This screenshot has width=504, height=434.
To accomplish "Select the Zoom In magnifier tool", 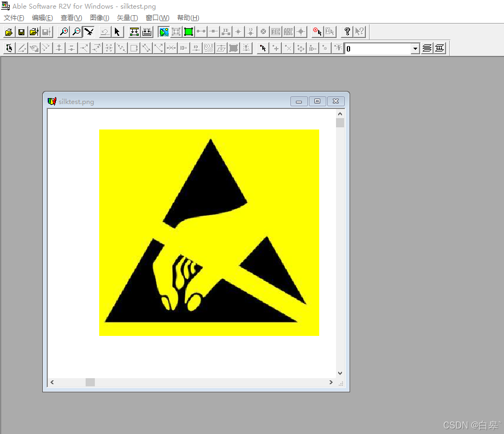I will pos(64,32).
